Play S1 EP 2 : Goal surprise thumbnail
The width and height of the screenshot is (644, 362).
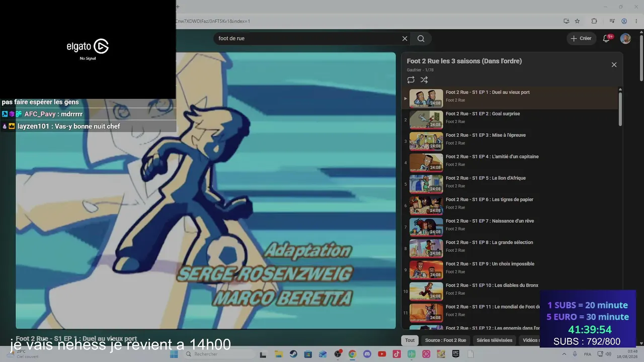(x=426, y=120)
